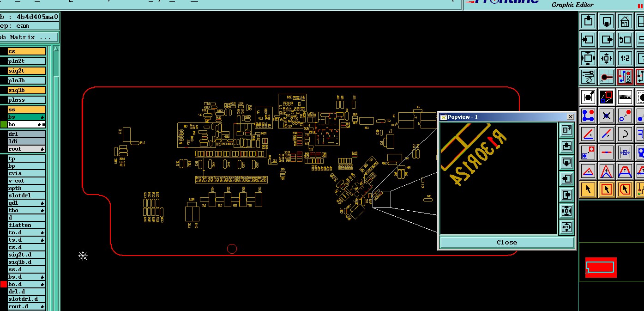Click the red board overview thumbnail
This screenshot has height=311, width=644.
(601, 267)
